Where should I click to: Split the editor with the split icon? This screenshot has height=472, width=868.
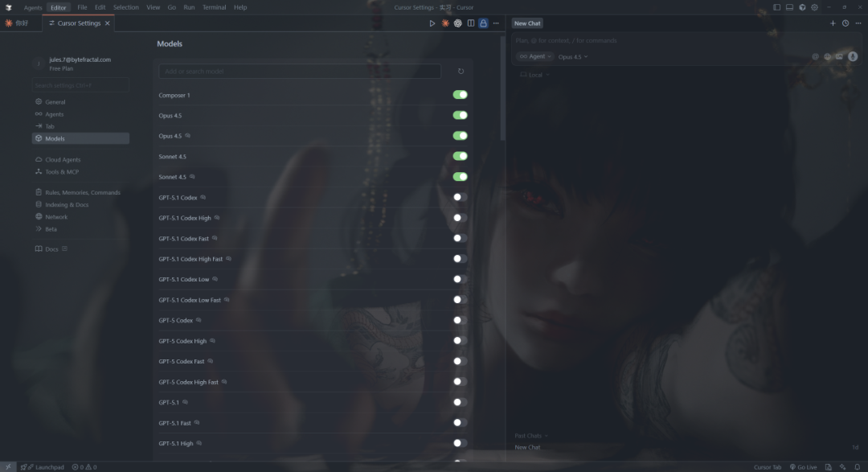point(470,23)
